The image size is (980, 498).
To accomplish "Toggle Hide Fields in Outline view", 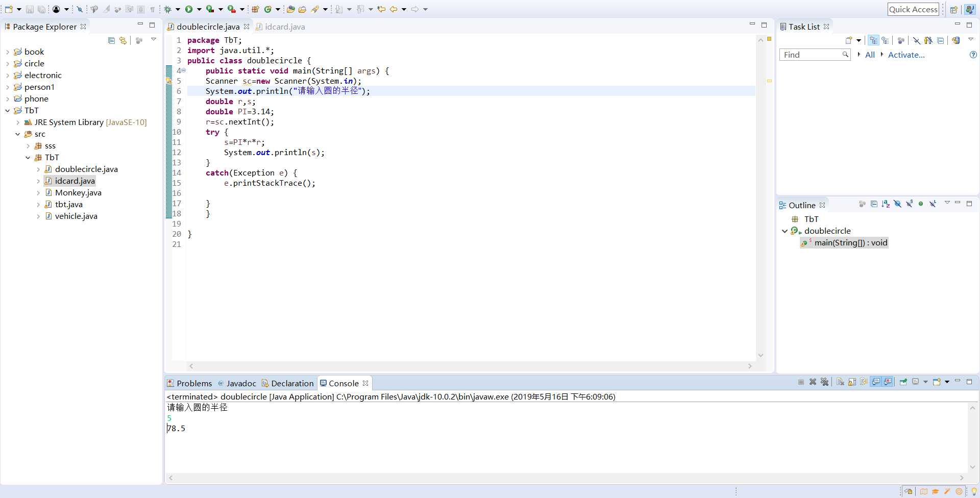I will (x=897, y=204).
